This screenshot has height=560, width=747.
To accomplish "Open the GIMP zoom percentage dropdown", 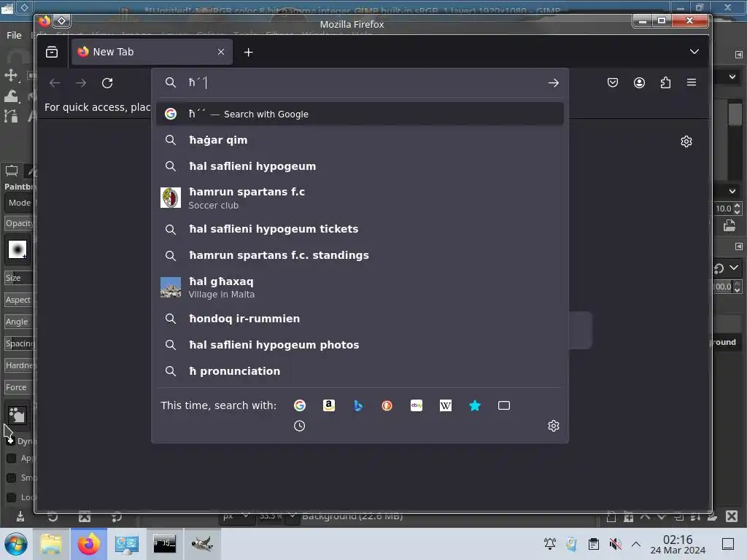I will 293,516.
